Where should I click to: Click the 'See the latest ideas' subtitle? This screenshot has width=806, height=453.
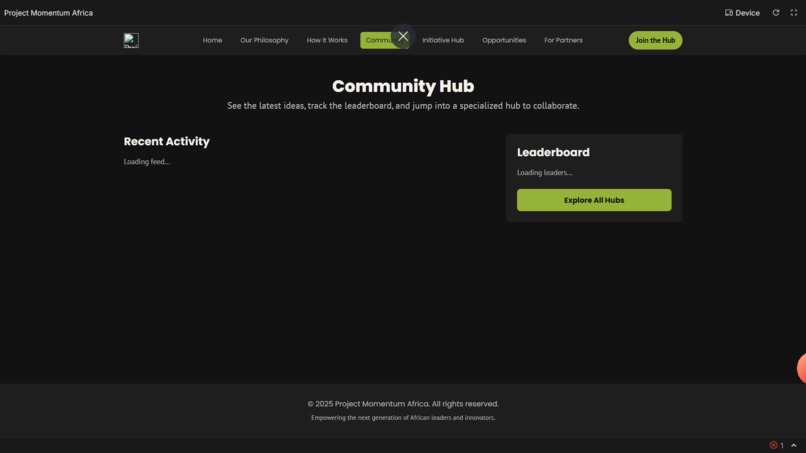tap(403, 106)
